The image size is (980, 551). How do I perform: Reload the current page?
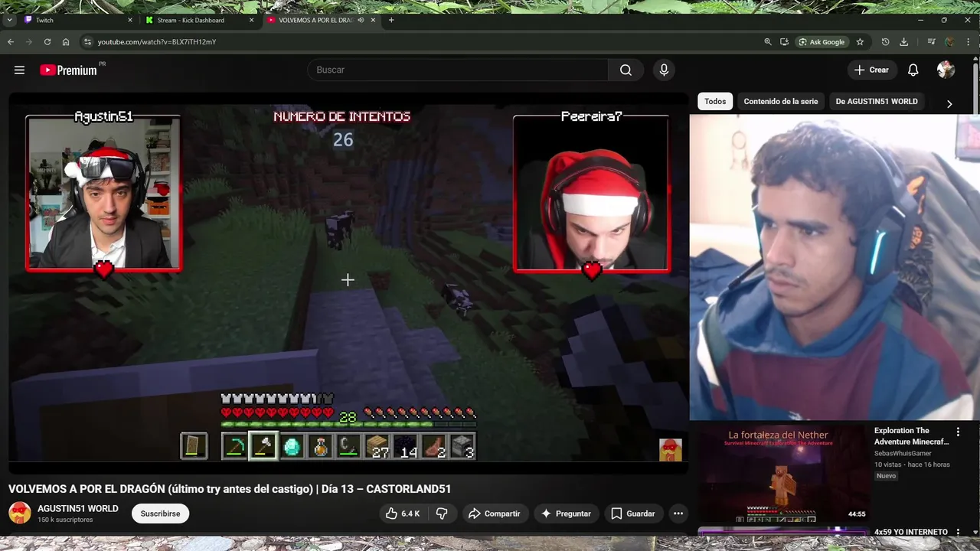tap(47, 41)
